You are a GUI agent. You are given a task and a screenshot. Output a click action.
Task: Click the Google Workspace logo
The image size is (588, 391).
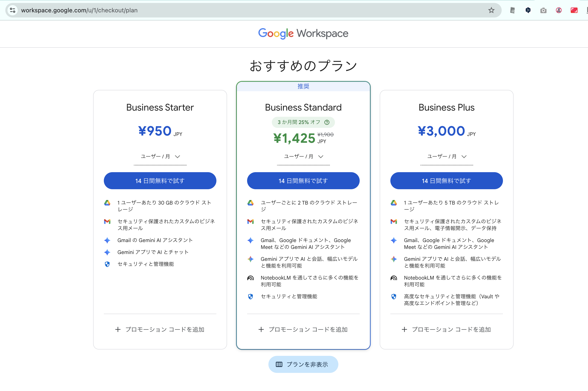pos(303,33)
